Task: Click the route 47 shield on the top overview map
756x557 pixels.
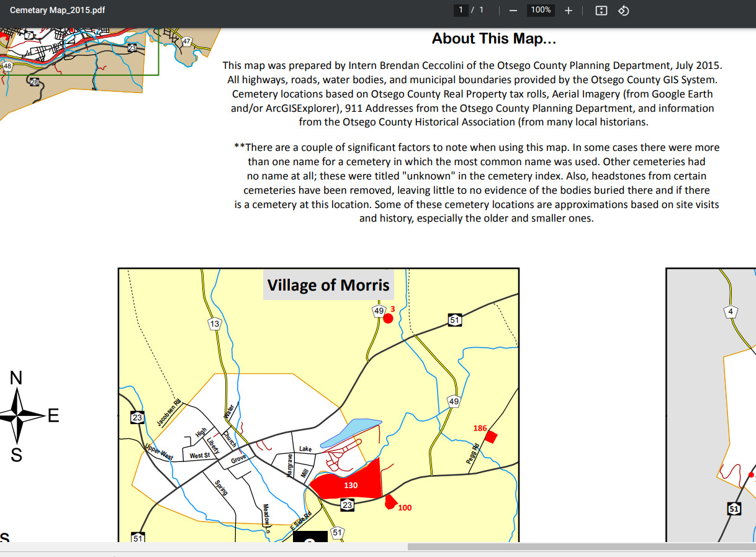Action: pyautogui.click(x=187, y=42)
